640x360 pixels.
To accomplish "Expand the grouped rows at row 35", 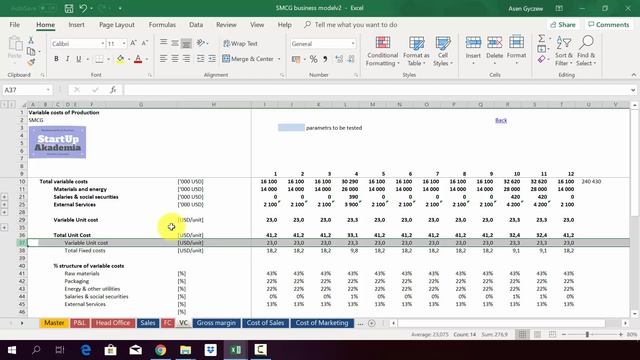I will tap(4, 227).
